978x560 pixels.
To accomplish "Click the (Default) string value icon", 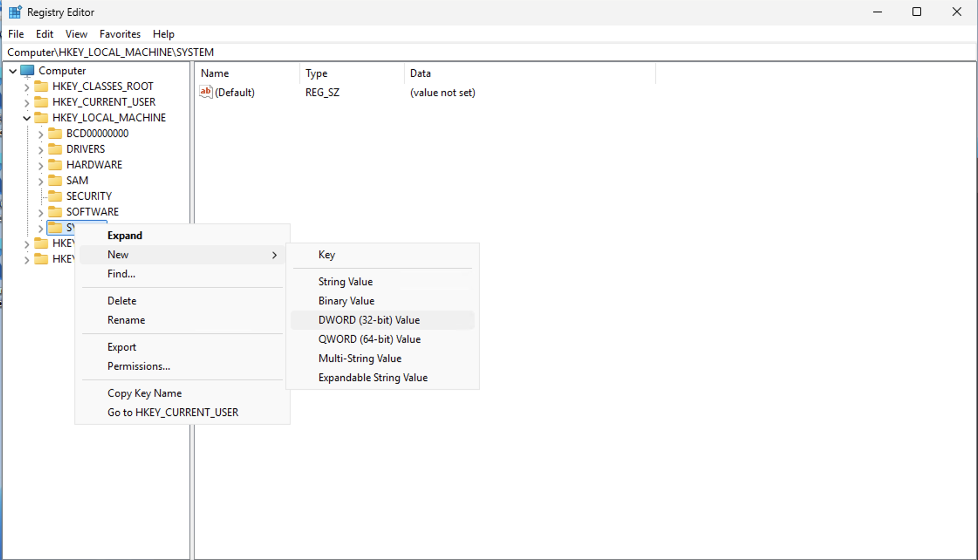I will point(205,92).
